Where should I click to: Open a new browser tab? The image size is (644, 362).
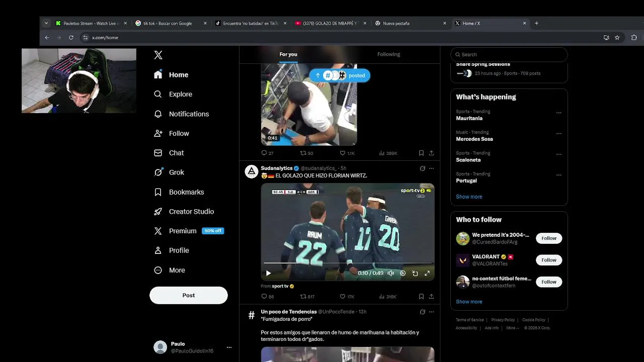coord(536,23)
